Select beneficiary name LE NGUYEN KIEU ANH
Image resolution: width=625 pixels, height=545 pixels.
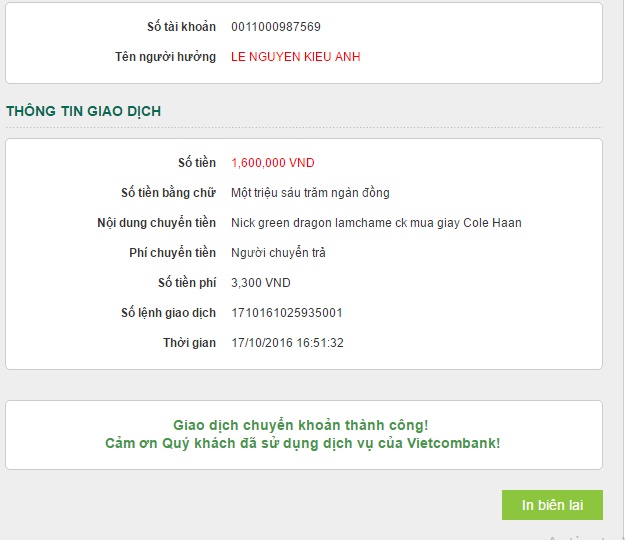point(295,57)
